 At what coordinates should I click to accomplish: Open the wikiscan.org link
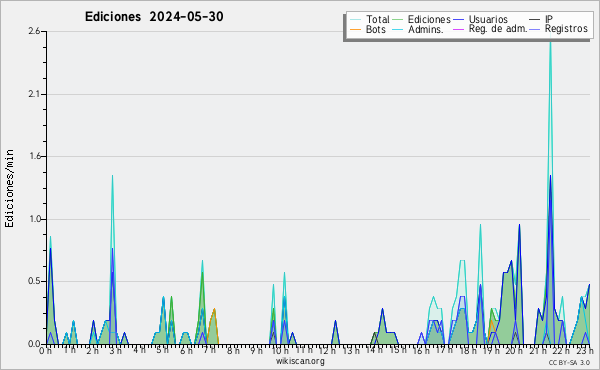tap(300, 361)
